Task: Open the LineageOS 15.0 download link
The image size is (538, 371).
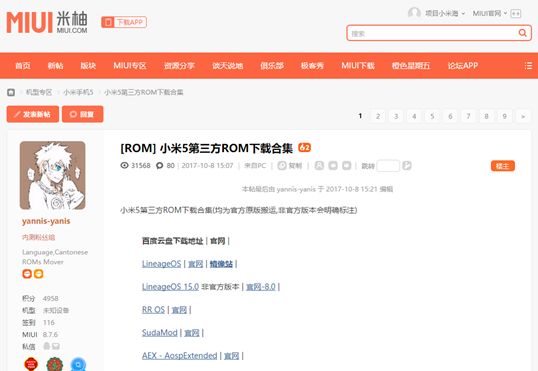Action: pos(171,287)
